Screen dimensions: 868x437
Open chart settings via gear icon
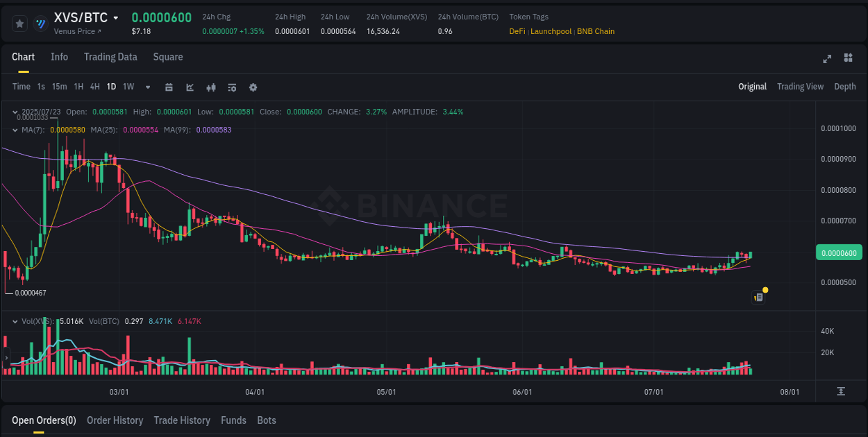[x=253, y=87]
